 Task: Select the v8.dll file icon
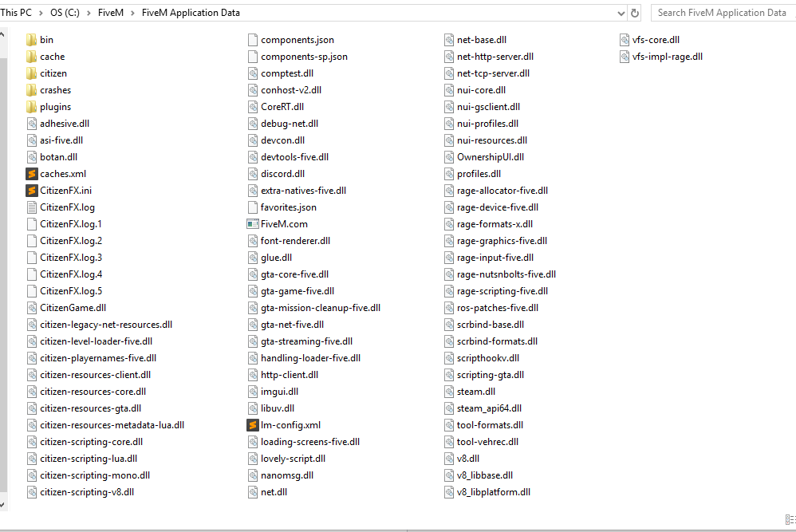[x=449, y=459]
